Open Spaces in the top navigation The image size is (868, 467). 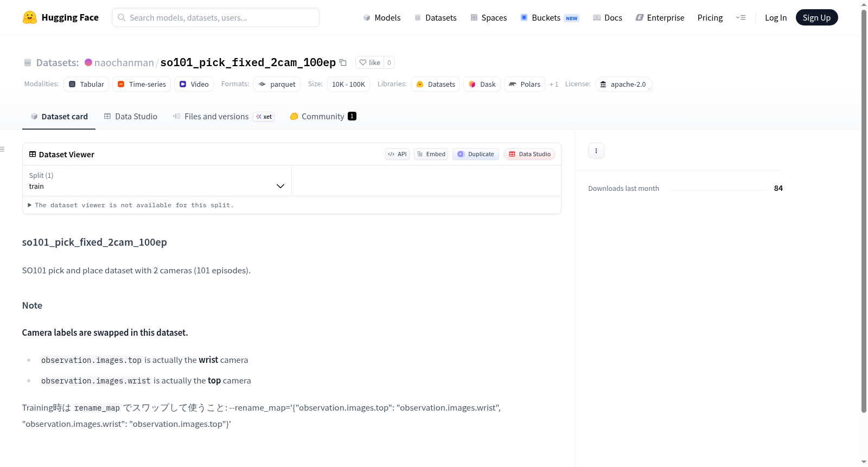(x=489, y=17)
